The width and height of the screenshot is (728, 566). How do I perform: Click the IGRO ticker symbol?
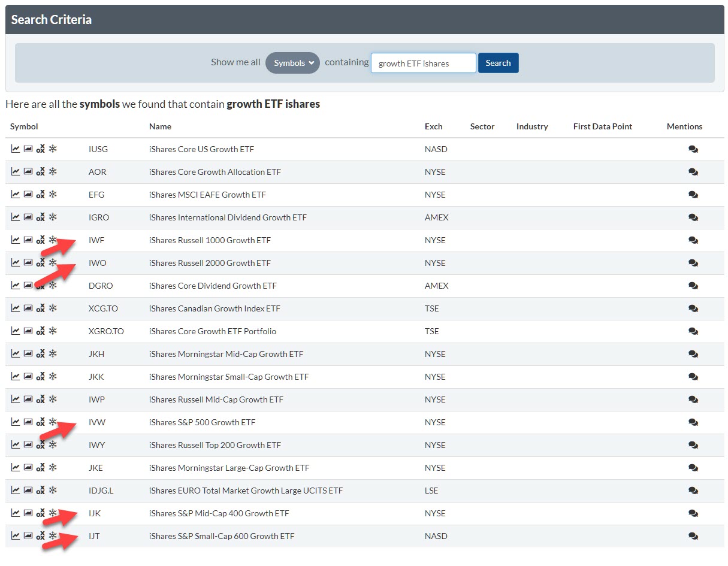pos(99,217)
